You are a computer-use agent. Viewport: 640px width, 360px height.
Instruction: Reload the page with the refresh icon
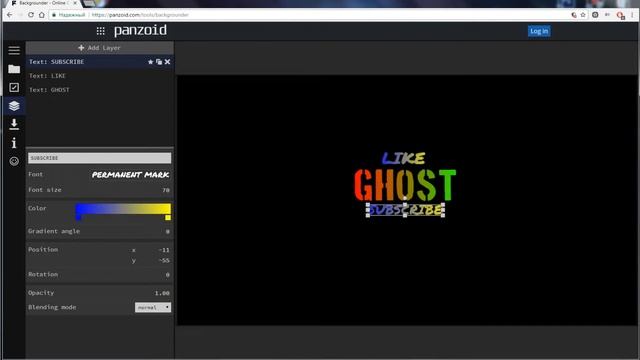point(31,15)
